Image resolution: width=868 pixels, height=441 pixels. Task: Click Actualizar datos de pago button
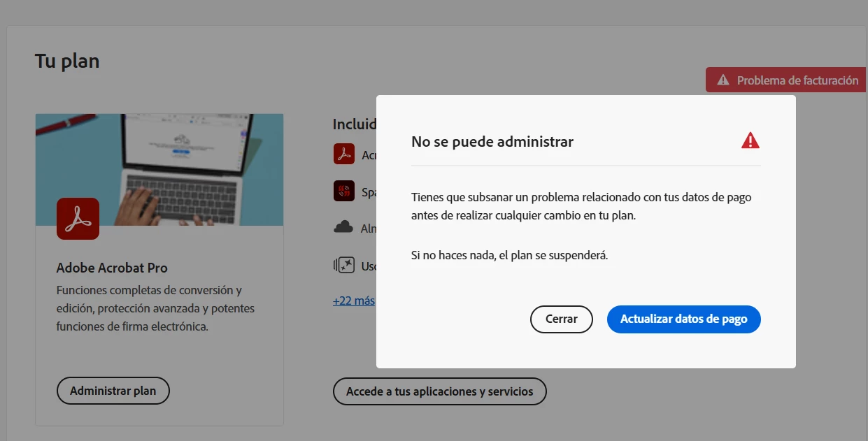(683, 319)
